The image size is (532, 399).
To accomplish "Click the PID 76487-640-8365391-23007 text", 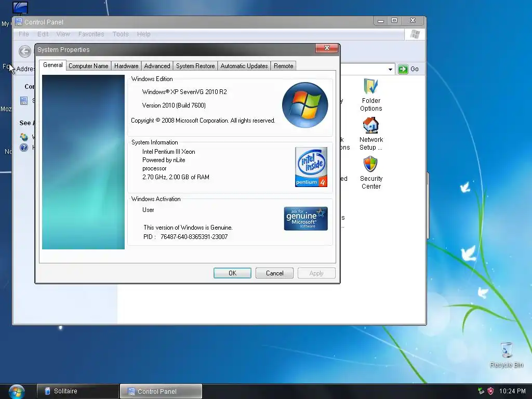I will point(185,237).
